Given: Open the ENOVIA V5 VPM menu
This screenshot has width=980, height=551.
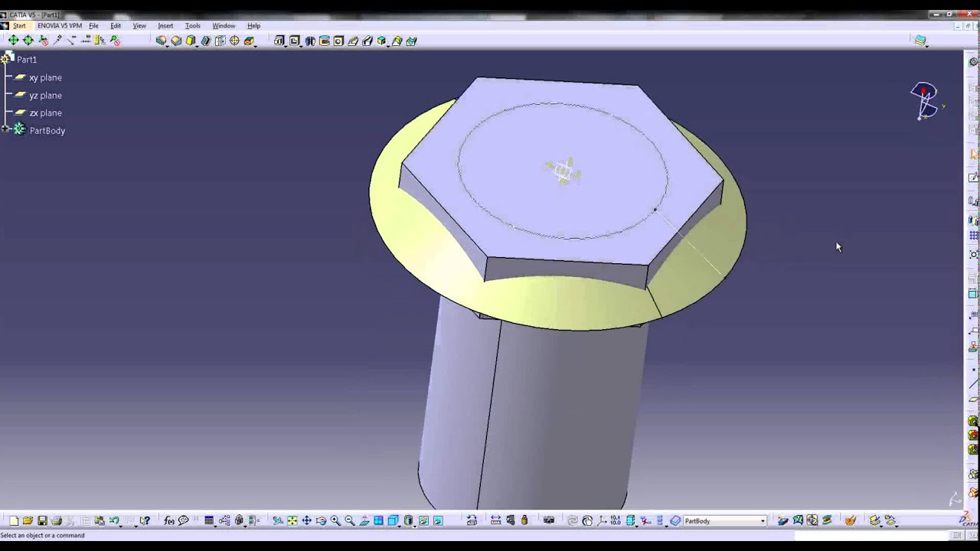Looking at the screenshot, I should 60,26.
